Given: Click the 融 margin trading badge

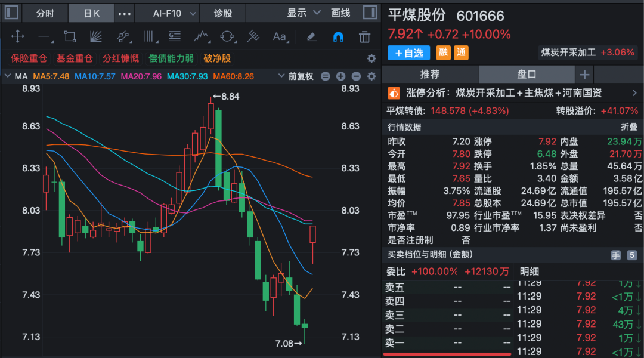Looking at the screenshot, I should pos(443,52).
